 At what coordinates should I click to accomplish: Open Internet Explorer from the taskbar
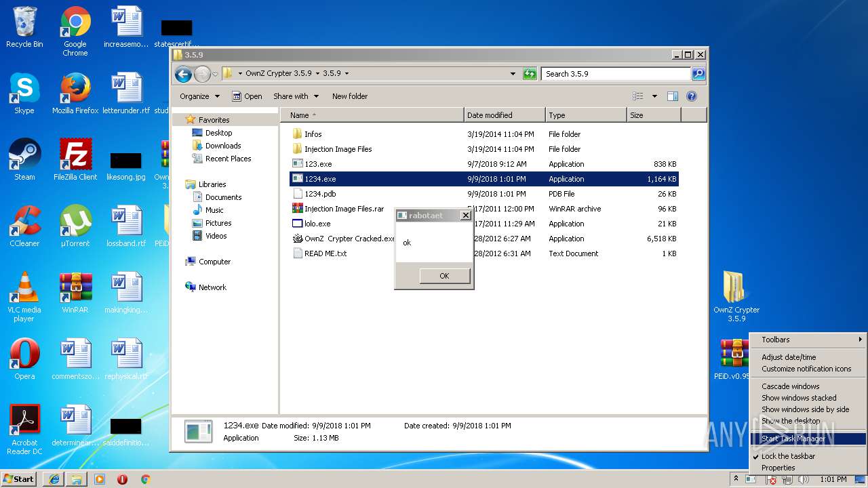(x=54, y=479)
